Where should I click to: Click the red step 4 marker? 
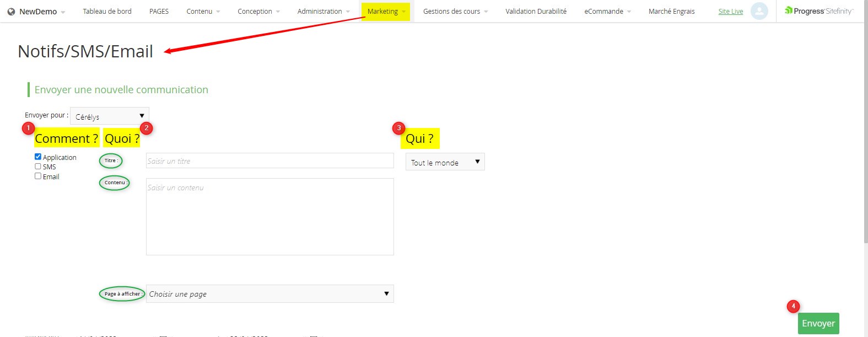tap(793, 306)
